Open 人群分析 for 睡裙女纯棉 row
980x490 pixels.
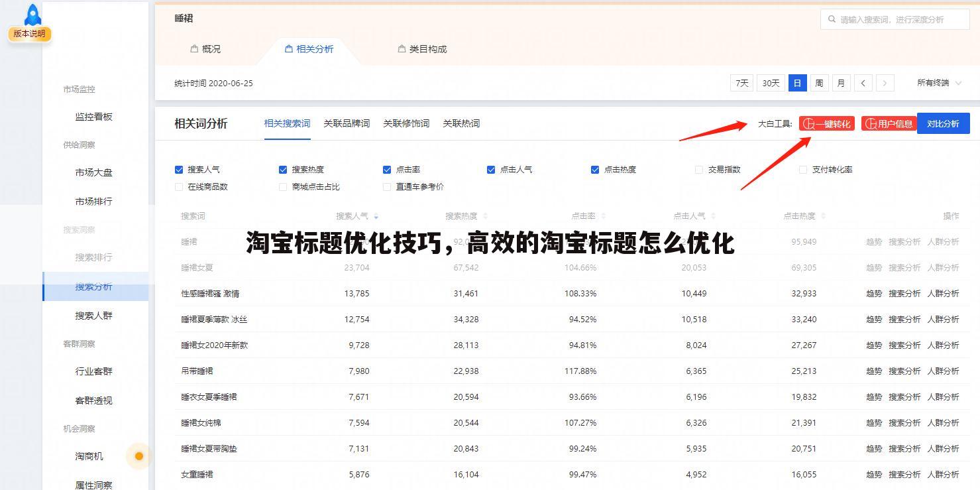pyautogui.click(x=944, y=423)
